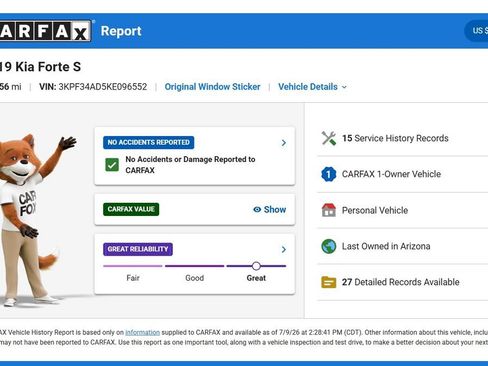488x366 pixels.
Task: Open the No Accidents Reported chevron arrow
Action: coord(284,143)
